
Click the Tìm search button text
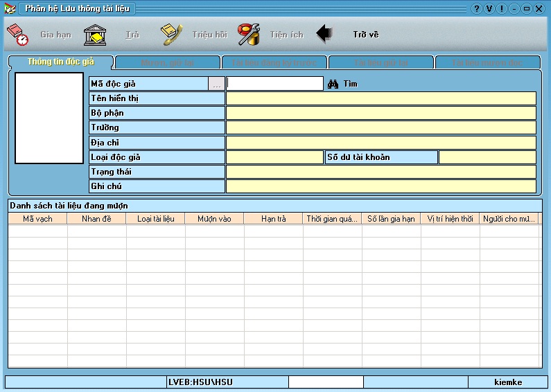[351, 84]
